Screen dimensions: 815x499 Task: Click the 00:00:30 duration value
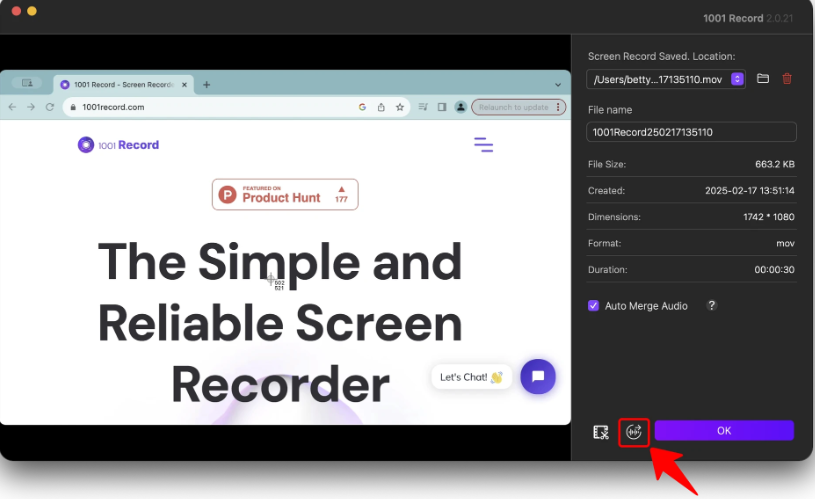coord(774,270)
